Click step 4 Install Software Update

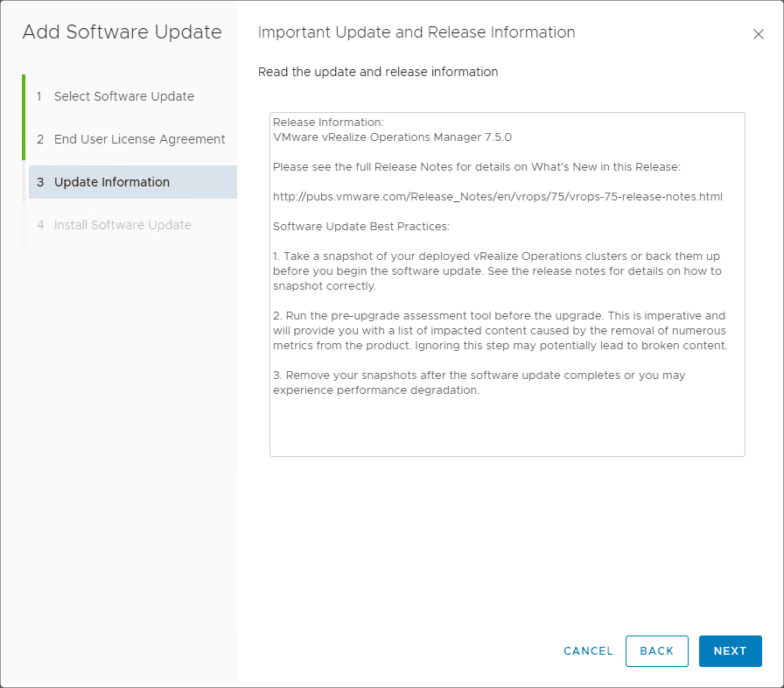(122, 225)
